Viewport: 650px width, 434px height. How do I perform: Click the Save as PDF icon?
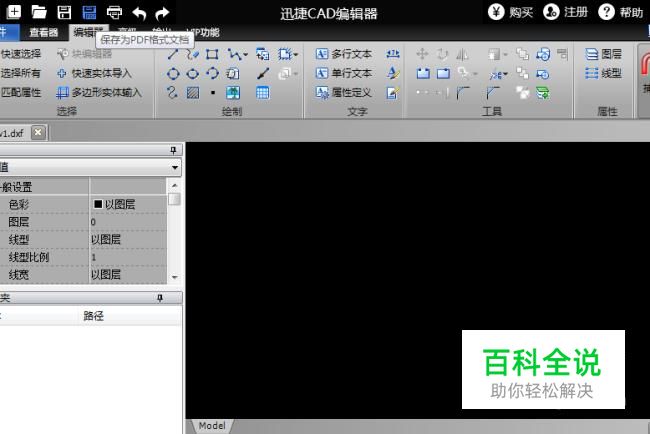pyautogui.click(x=89, y=12)
